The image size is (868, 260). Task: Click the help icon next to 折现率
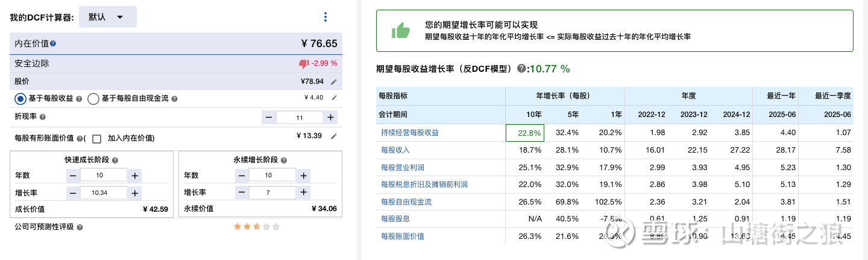click(x=42, y=117)
